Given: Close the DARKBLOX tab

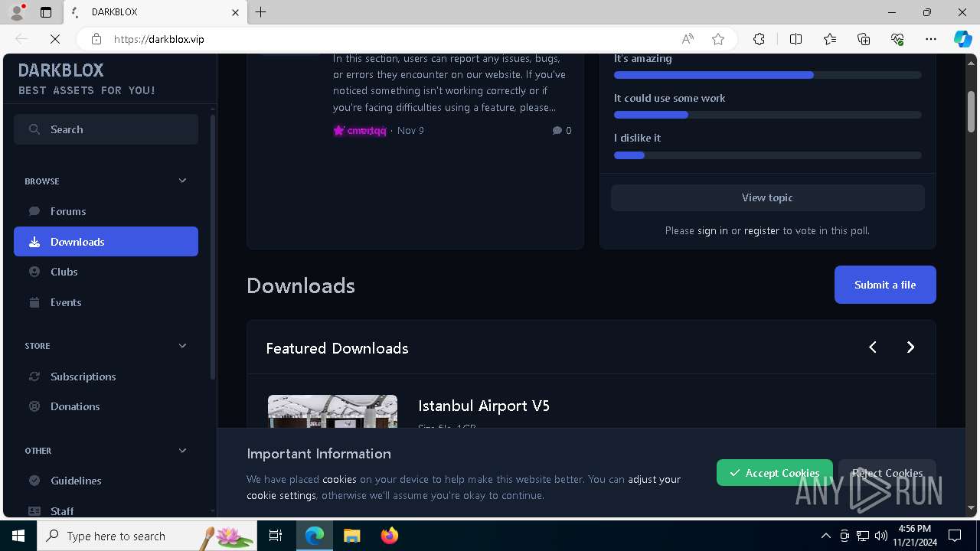Looking at the screenshot, I should pos(235,12).
